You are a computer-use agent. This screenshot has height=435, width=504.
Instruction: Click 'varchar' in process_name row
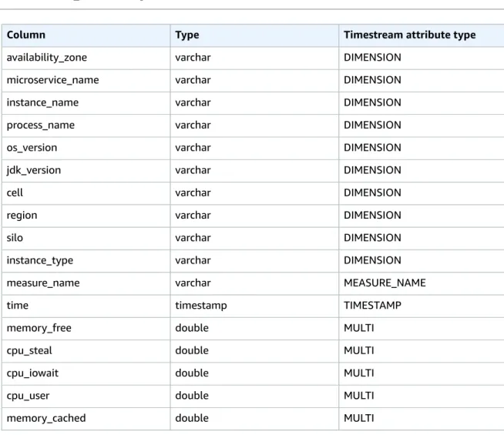point(193,125)
